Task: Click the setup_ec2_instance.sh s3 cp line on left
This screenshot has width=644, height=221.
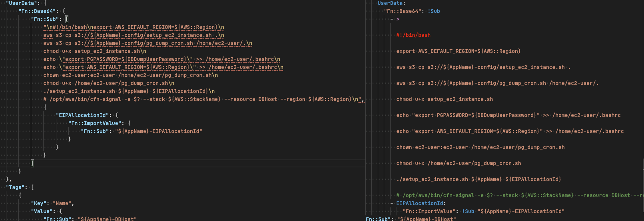Action: click(134, 35)
